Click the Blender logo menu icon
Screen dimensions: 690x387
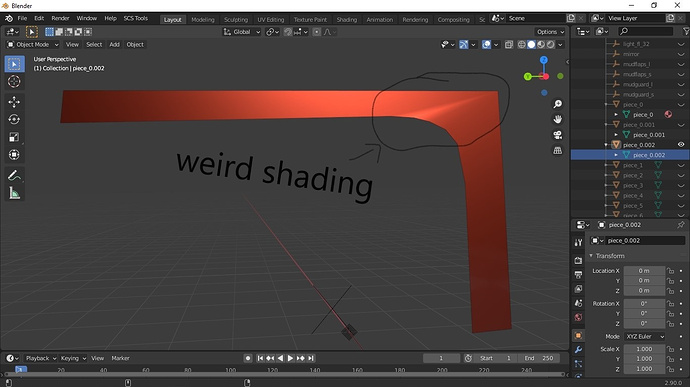pos(9,18)
